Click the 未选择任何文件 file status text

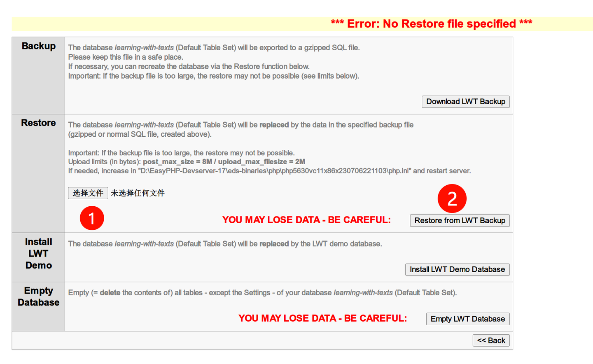point(138,193)
